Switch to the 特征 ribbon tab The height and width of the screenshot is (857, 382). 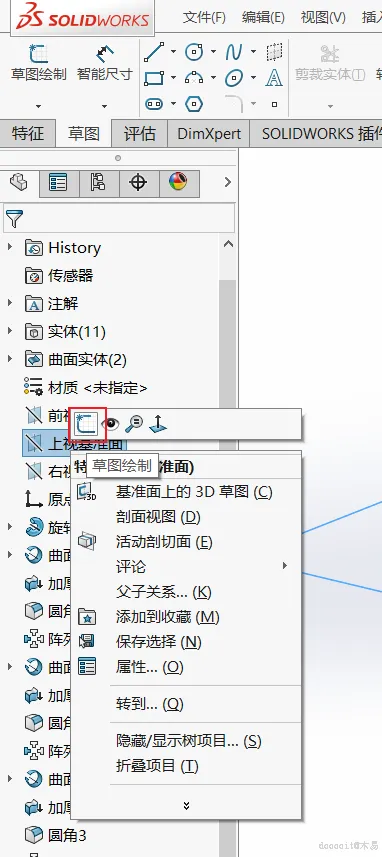(x=27, y=134)
